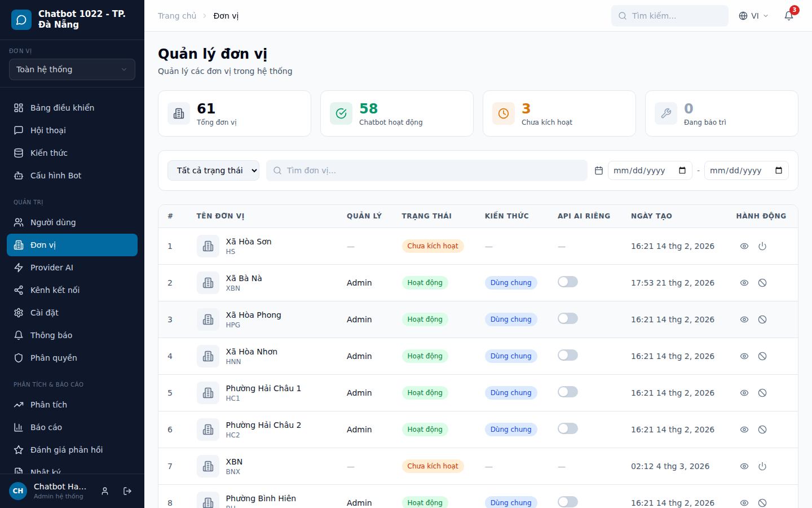Click the user profile icon in sidebar footer
Viewport: 812px width, 508px height.
point(105,491)
